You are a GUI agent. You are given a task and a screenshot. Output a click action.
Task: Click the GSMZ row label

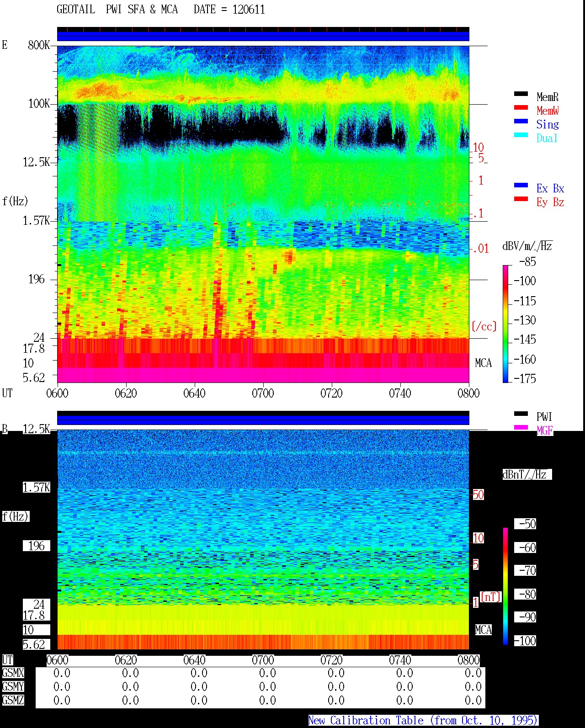coord(13,700)
